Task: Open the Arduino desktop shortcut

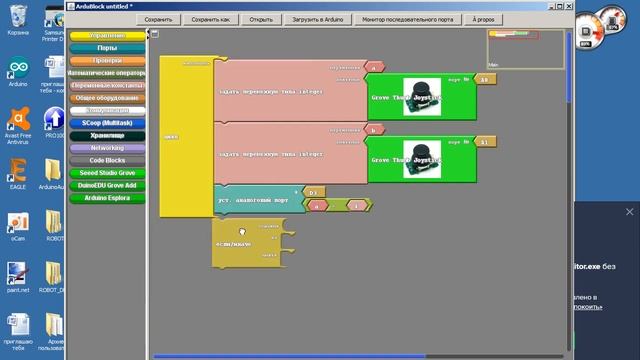Action: (18, 72)
